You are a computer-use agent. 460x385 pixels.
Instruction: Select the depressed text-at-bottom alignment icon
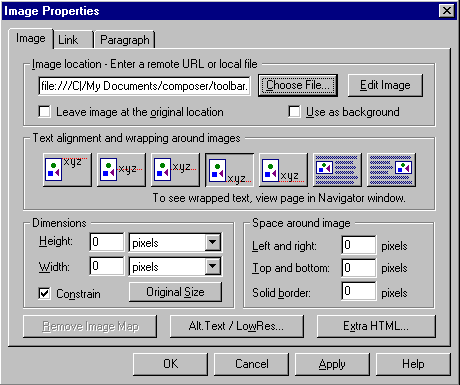229,170
